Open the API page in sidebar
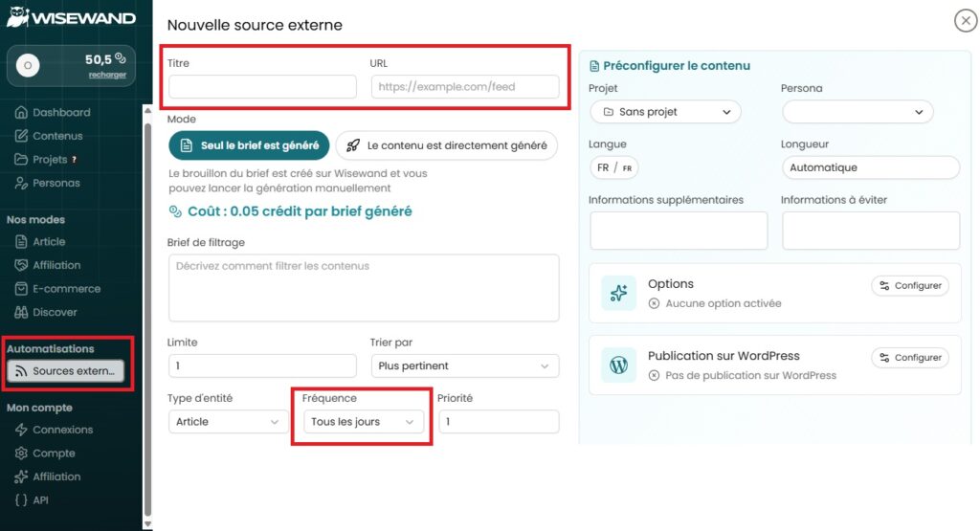This screenshot has width=980, height=531. point(32,499)
